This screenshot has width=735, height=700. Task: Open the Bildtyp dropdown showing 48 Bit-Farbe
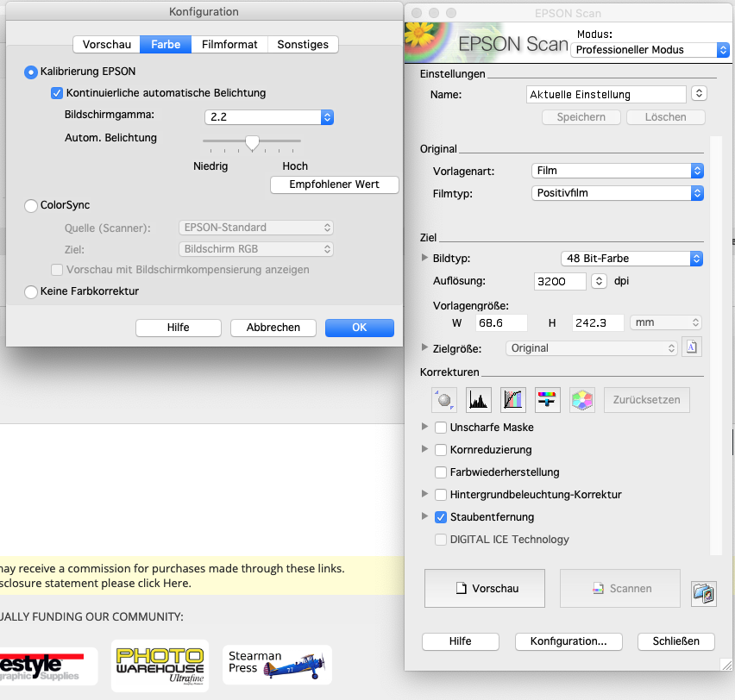pos(631,259)
